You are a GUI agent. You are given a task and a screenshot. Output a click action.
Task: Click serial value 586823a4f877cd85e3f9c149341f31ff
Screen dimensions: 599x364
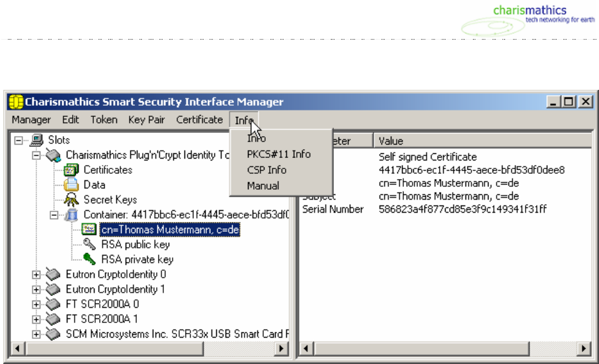point(462,209)
